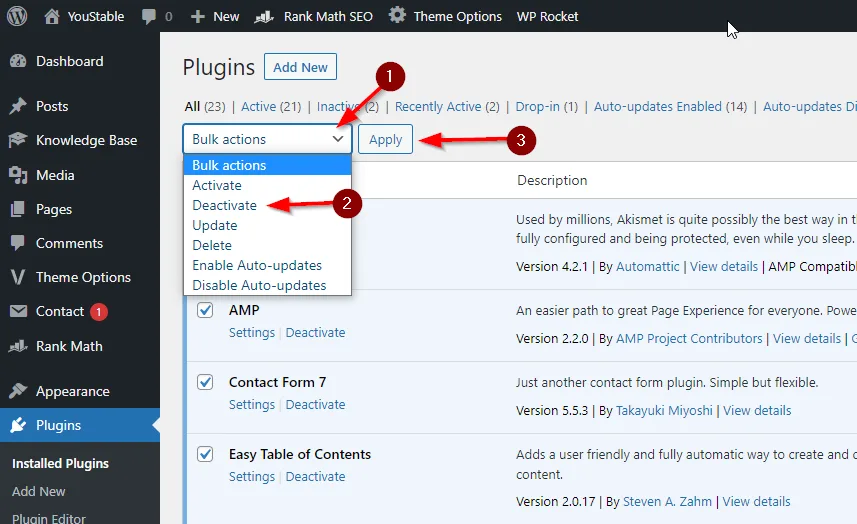Click the Plugins plug icon in sidebar
This screenshot has width=857, height=524.
(x=18, y=425)
